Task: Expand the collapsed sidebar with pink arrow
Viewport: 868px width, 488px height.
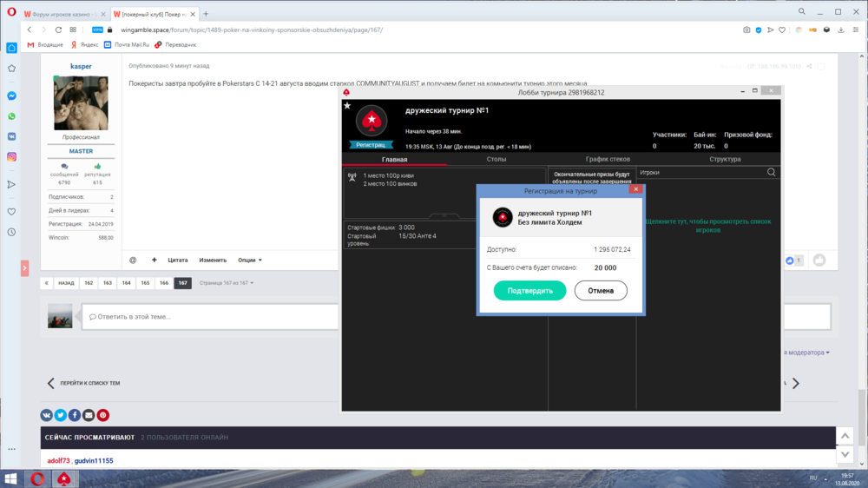Action: click(24, 268)
